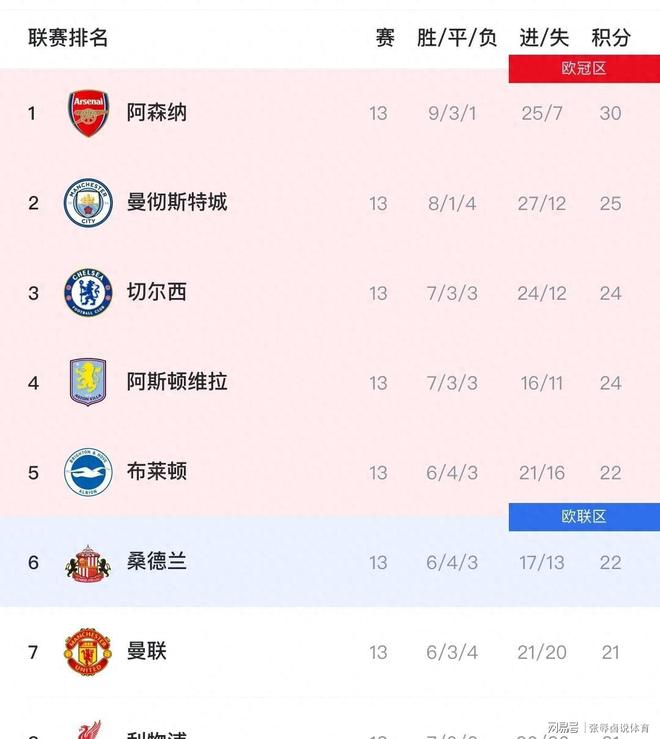660x739 pixels.
Task: Open the 阿森纳 team name link
Action: tap(157, 113)
